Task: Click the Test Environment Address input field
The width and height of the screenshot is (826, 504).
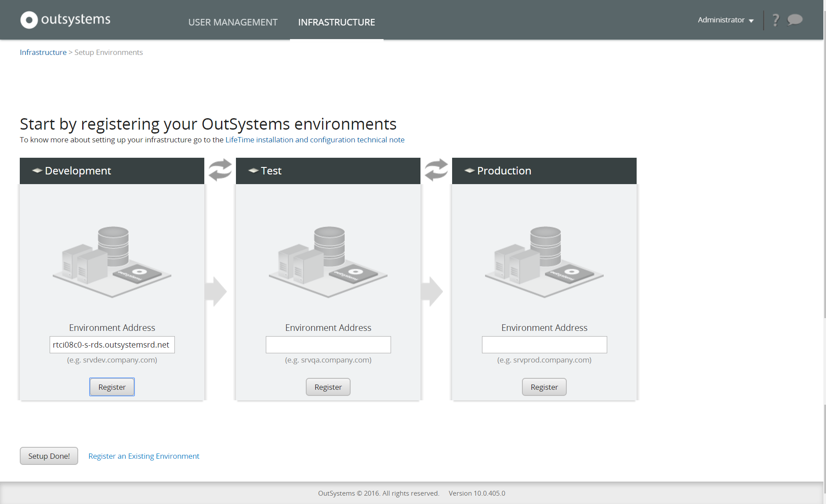Action: pos(328,344)
